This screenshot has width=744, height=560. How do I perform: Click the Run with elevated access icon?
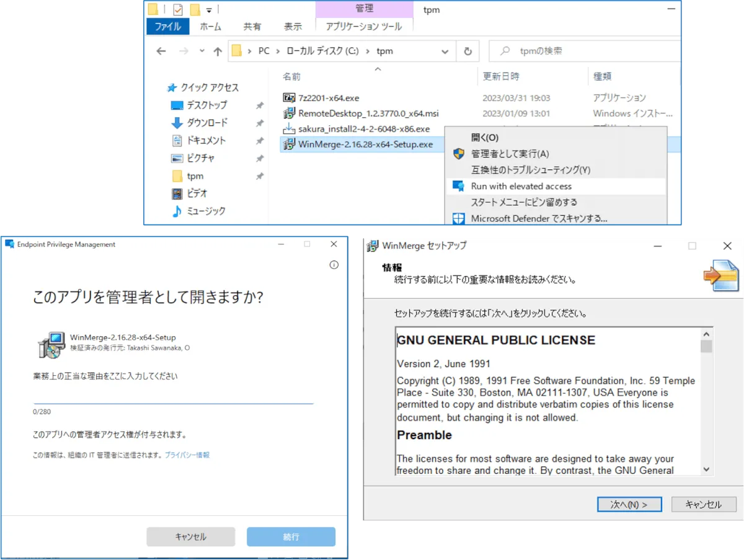[x=459, y=186]
